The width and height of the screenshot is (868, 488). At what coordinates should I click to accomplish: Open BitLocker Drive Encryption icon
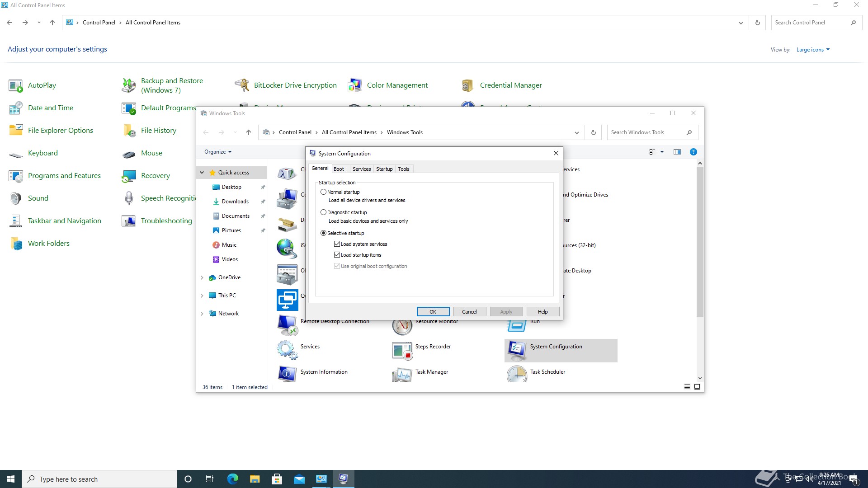tap(242, 85)
